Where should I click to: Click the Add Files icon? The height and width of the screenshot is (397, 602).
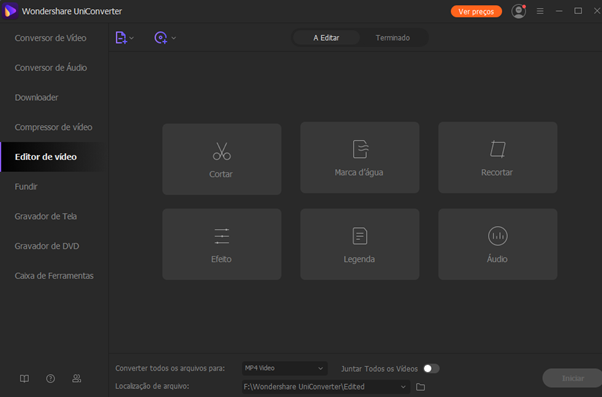coord(121,38)
